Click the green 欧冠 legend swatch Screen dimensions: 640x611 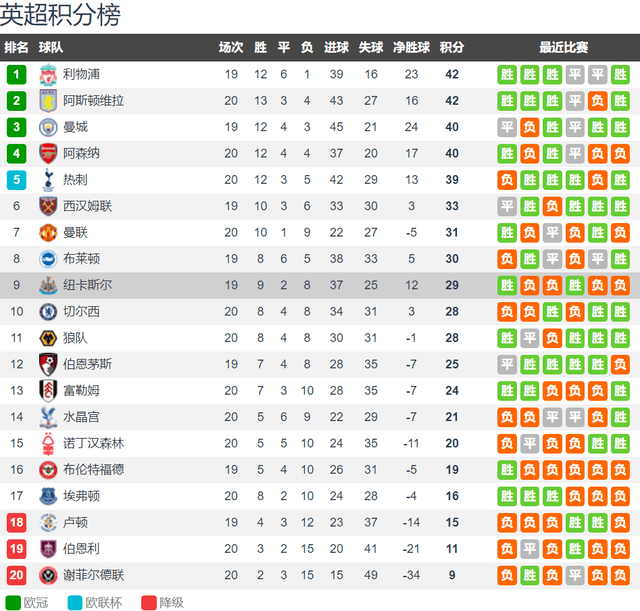coord(13,603)
